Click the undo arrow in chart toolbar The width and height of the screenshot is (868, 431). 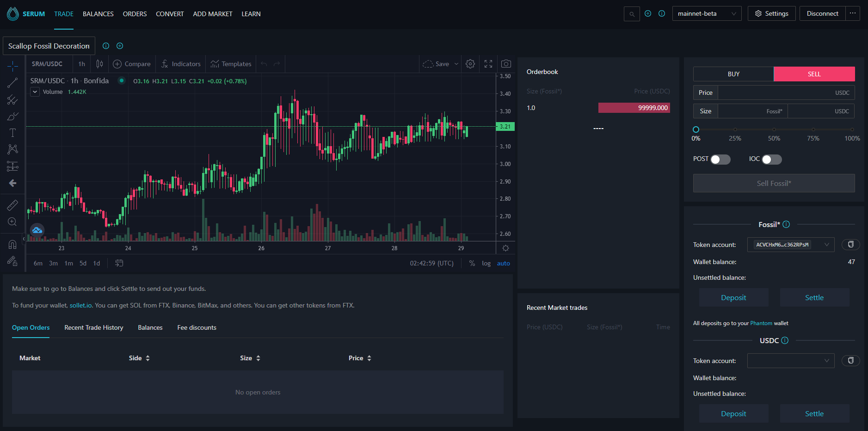point(264,64)
